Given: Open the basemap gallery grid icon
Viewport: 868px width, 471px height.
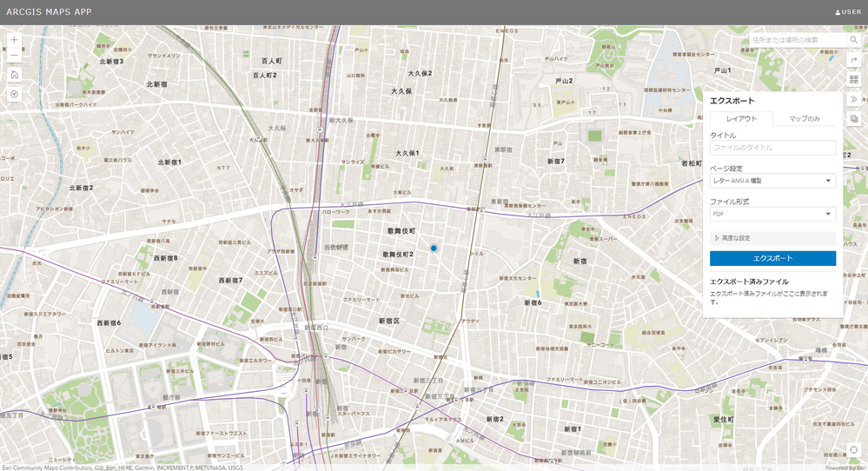Looking at the screenshot, I should point(853,80).
